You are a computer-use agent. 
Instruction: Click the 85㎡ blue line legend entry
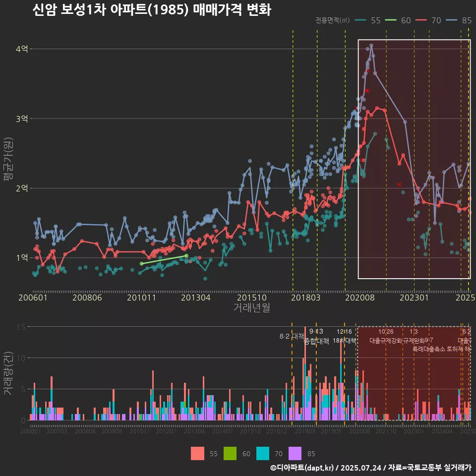pos(459,20)
